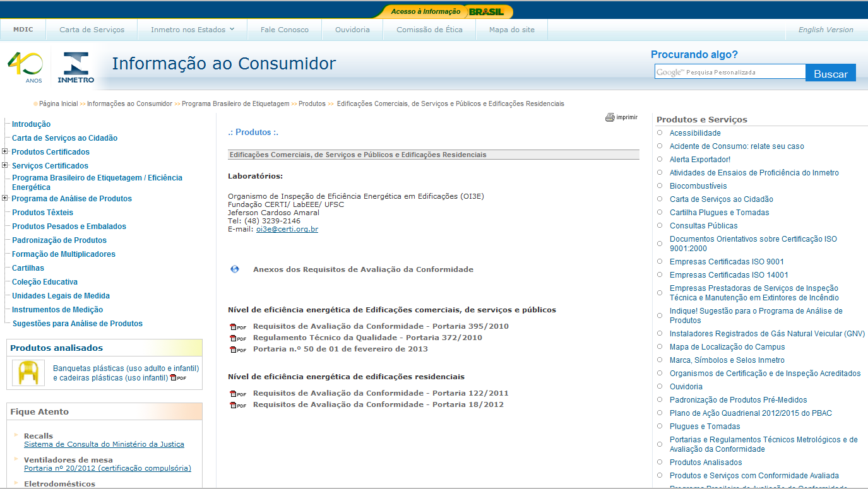Click the globe icon beside Anexos dos Requisitos

235,269
